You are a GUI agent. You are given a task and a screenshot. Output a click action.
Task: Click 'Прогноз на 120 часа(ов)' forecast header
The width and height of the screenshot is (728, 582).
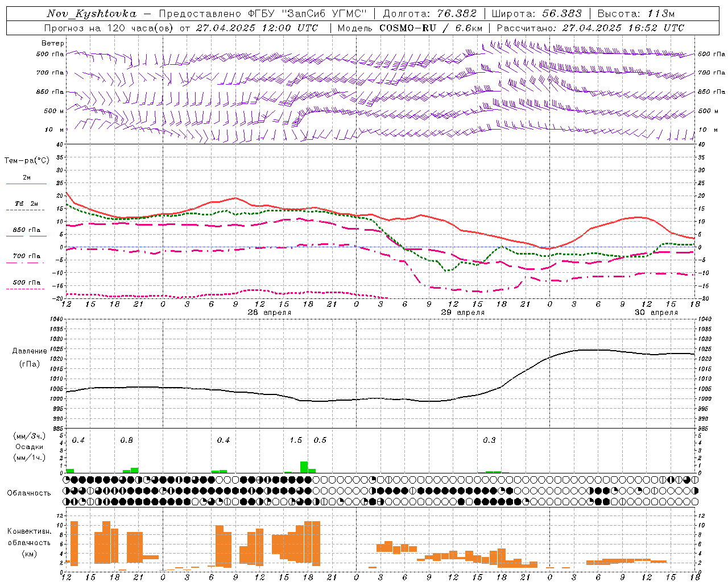click(109, 28)
